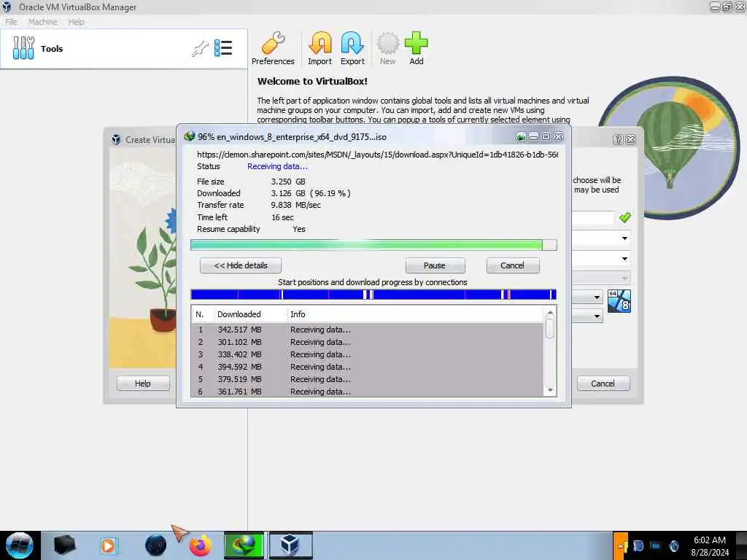Pause the download
Screen dimensions: 747x560
(x=435, y=265)
